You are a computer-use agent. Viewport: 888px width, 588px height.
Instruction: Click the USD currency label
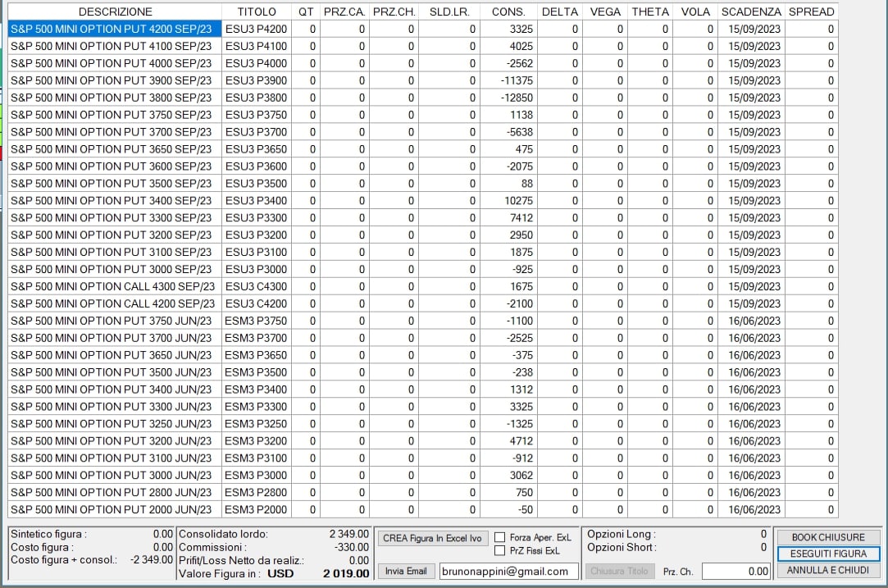280,573
